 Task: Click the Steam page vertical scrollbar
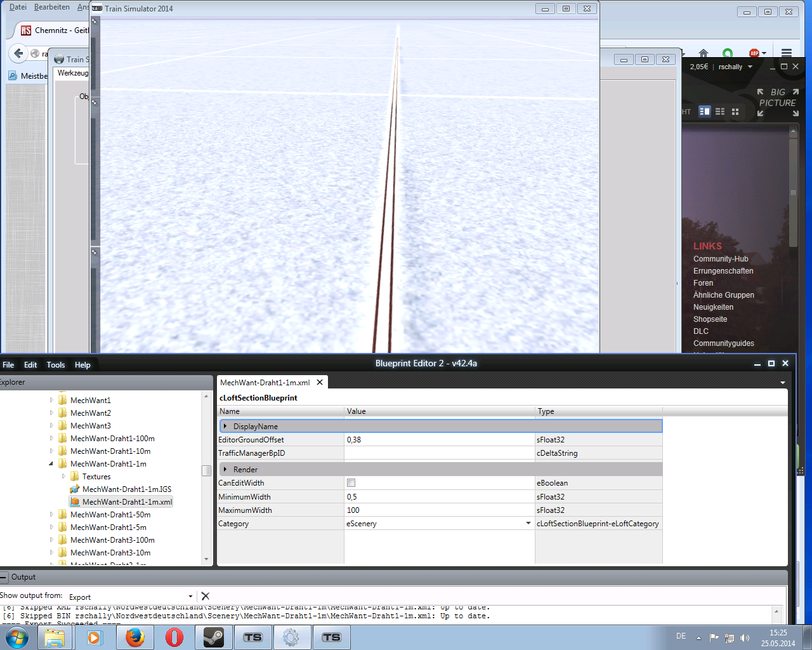point(793,193)
